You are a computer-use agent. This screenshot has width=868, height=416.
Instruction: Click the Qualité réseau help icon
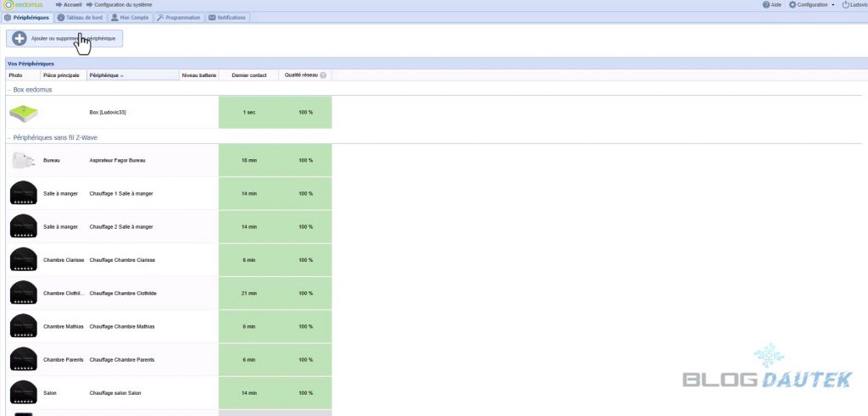pyautogui.click(x=323, y=75)
